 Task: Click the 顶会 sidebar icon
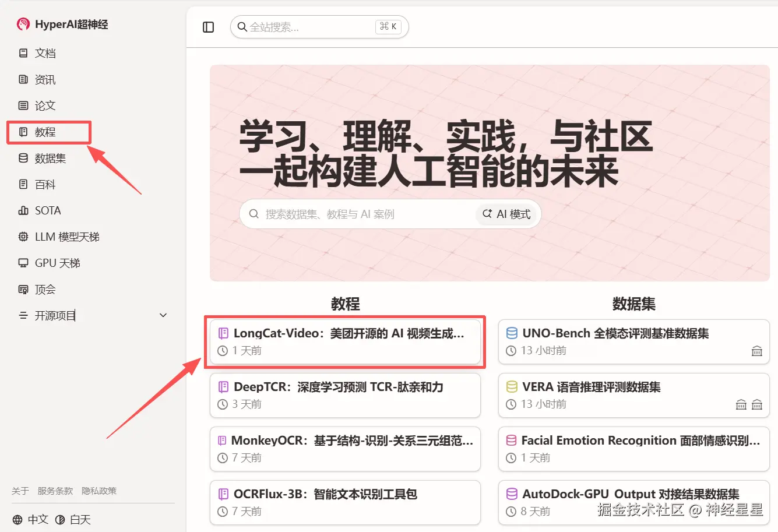coord(23,289)
